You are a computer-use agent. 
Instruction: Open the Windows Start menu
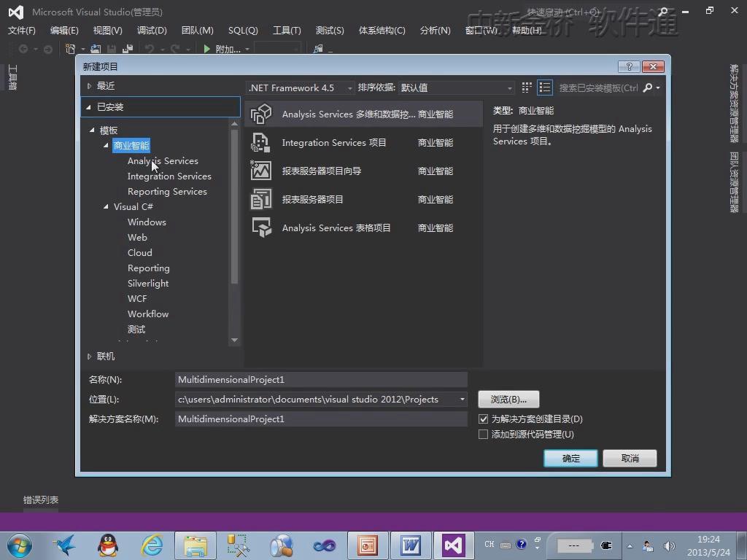click(20, 545)
